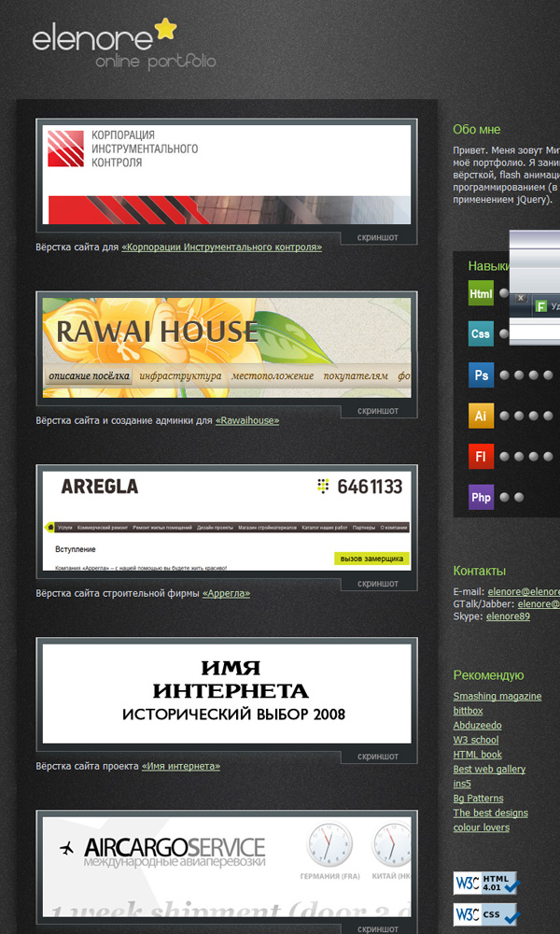Image resolution: width=560 pixels, height=934 pixels.
Task: Click скриншот tab under the Rawai House thumbnail
Action: [378, 411]
